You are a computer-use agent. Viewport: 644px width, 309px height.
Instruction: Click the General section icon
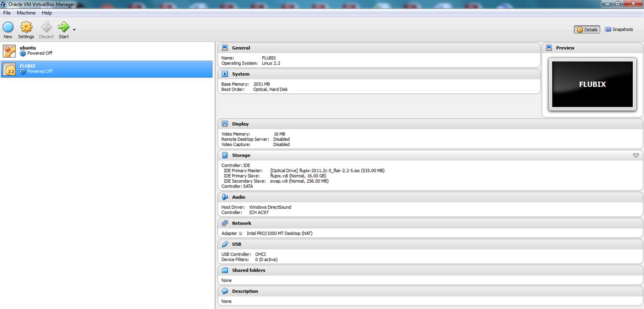pos(225,48)
